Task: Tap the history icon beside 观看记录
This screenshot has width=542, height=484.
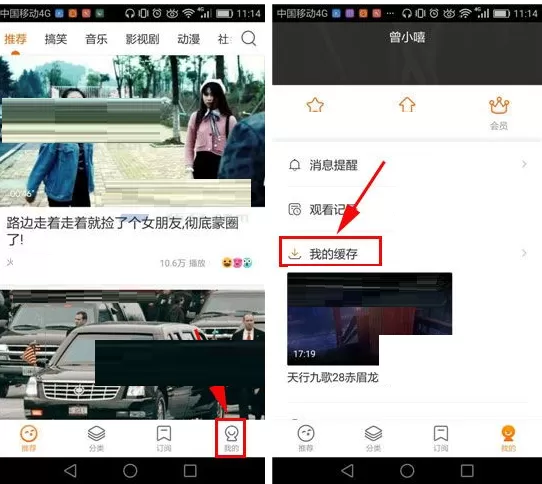Action: [x=295, y=209]
